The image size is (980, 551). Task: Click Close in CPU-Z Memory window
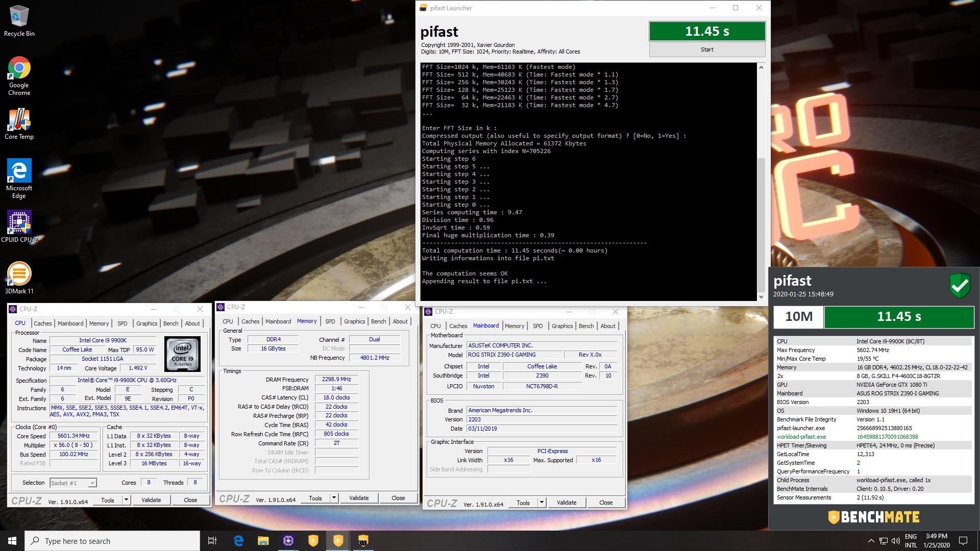pyautogui.click(x=398, y=498)
